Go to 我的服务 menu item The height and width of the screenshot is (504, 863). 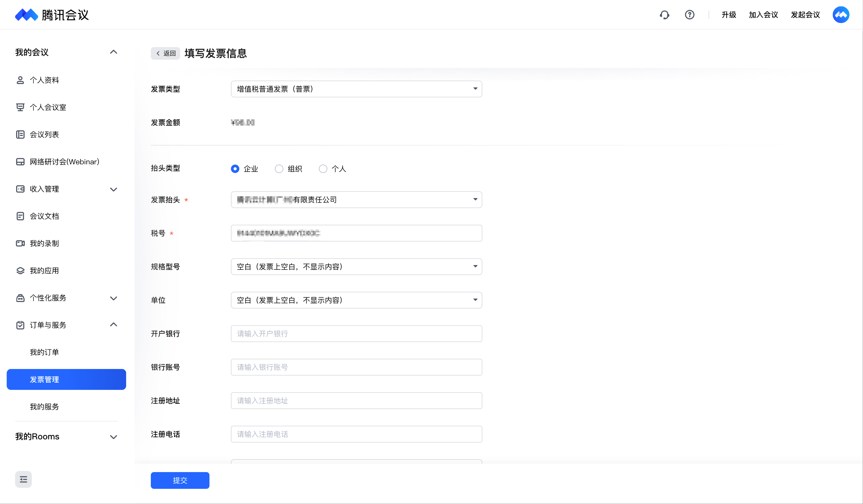(44, 407)
